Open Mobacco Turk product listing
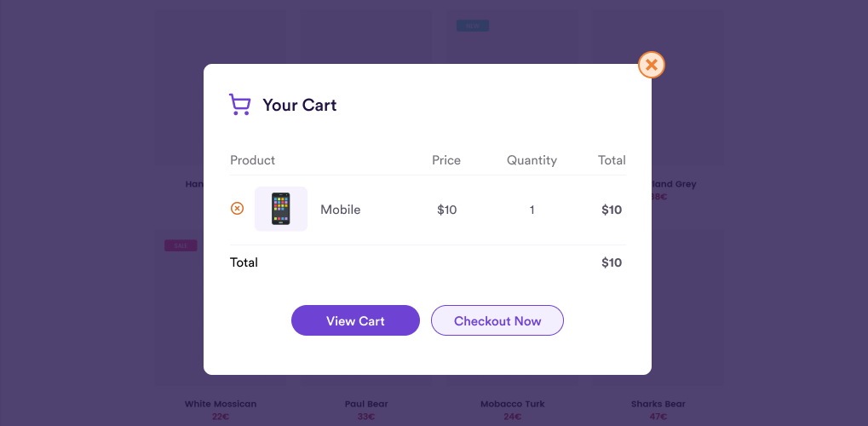The height and width of the screenshot is (426, 868). pyautogui.click(x=513, y=404)
